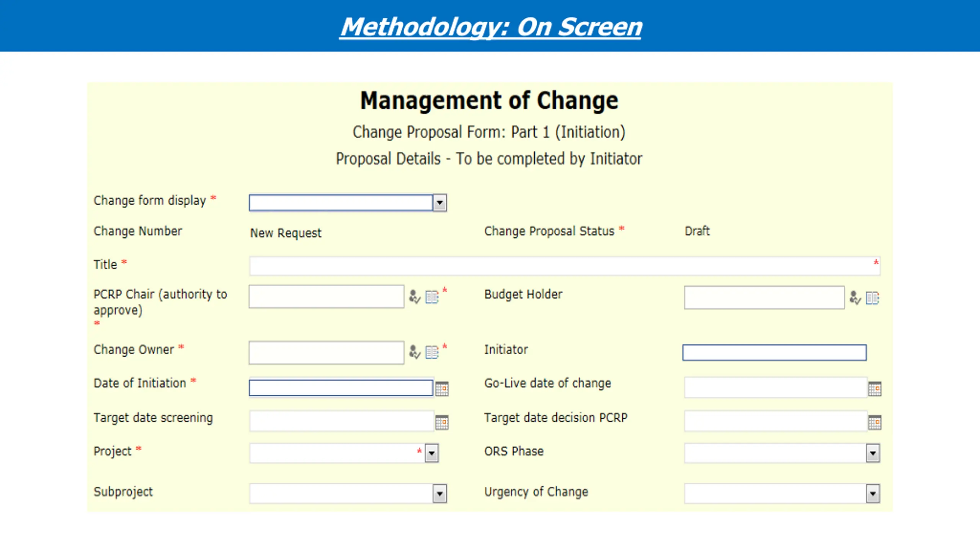This screenshot has height=551, width=980.
Task: Click the ORS Phase label
Action: pyautogui.click(x=514, y=452)
